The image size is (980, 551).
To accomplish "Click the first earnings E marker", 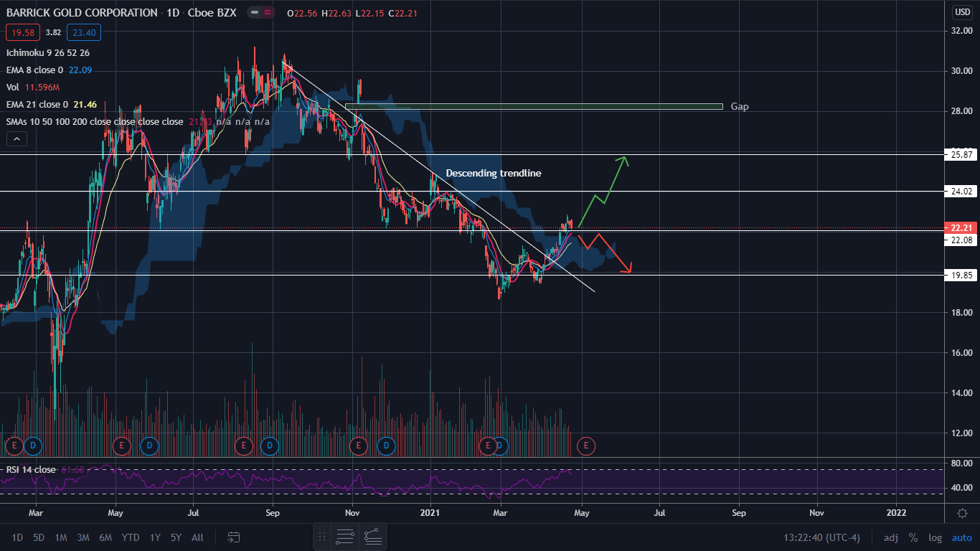I will 14,446.
